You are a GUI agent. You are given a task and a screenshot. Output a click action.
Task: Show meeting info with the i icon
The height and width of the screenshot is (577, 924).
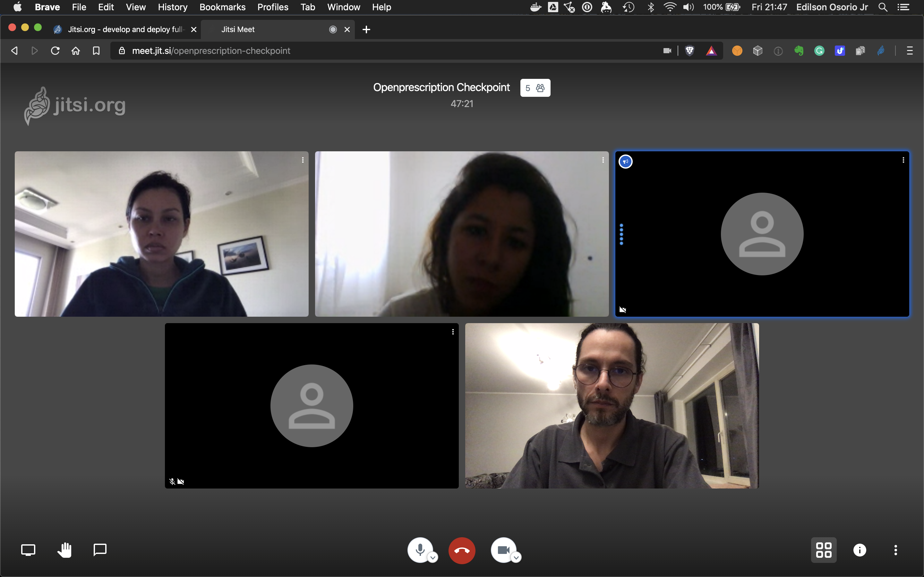[x=860, y=550]
